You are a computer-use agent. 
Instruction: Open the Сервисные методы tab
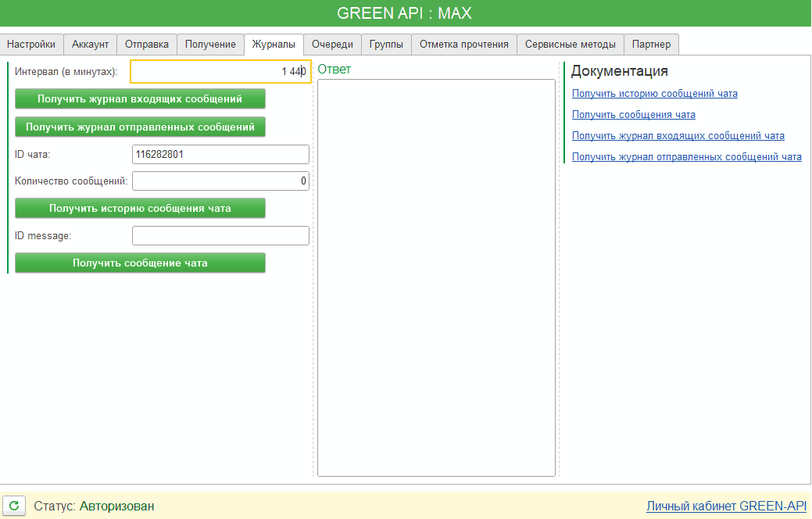click(571, 45)
